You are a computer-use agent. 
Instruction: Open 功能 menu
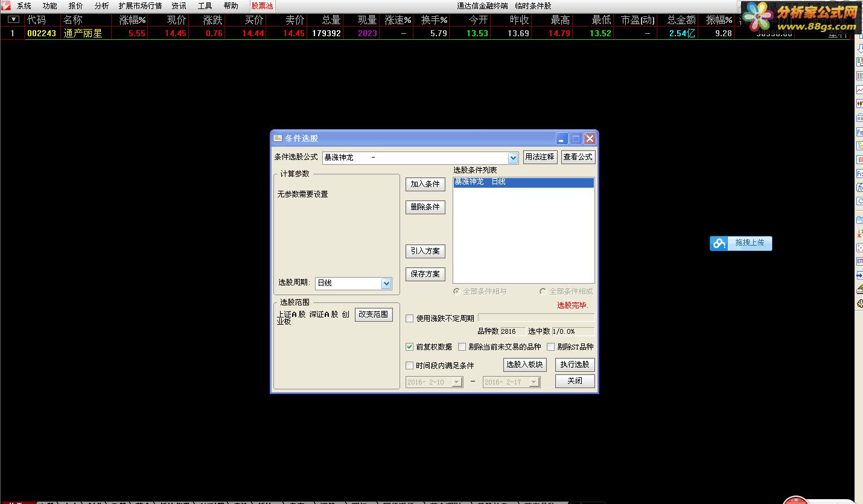click(x=49, y=6)
